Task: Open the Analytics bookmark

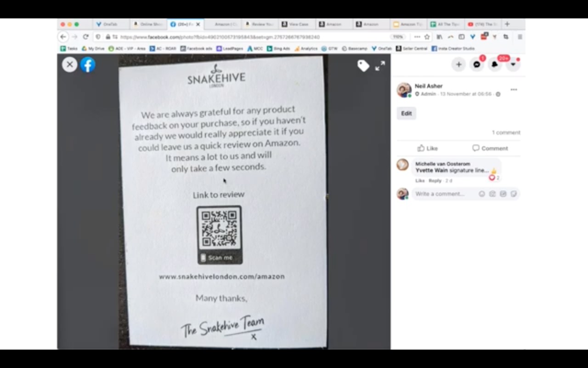Action: click(306, 48)
